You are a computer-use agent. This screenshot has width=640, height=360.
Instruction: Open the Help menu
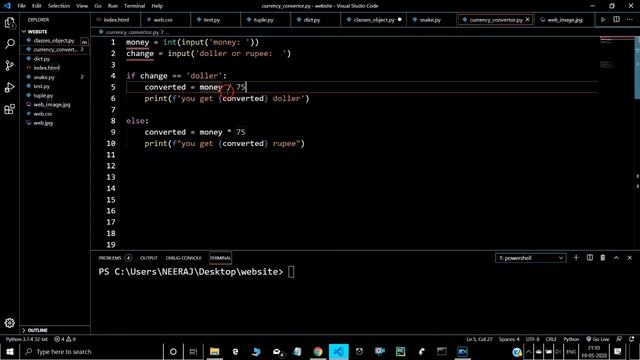(x=157, y=6)
